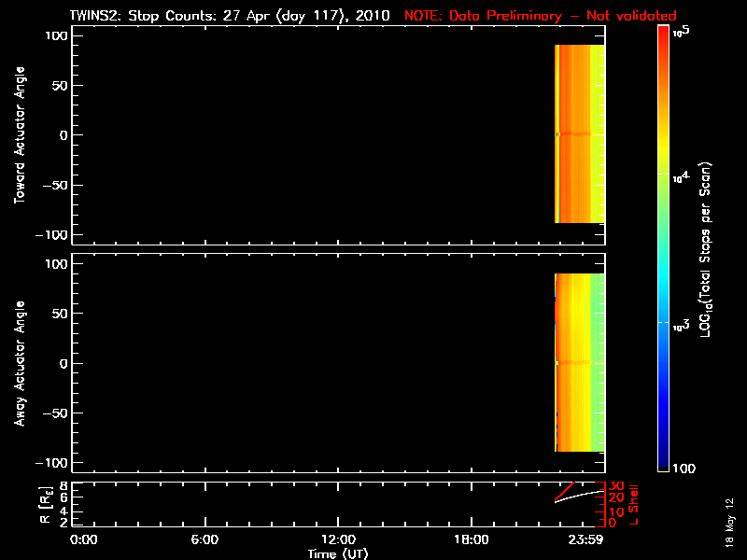Click the "0" tick of Away Actuator axis

pos(63,363)
